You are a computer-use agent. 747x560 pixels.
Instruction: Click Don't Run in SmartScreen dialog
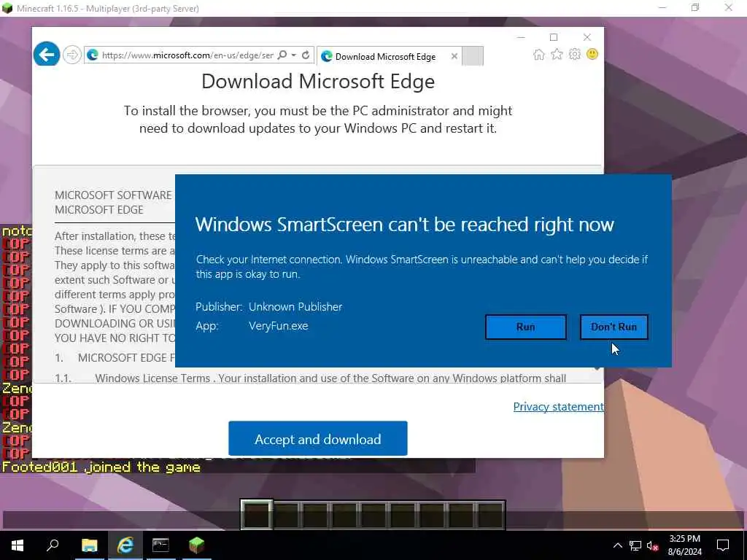tap(614, 327)
